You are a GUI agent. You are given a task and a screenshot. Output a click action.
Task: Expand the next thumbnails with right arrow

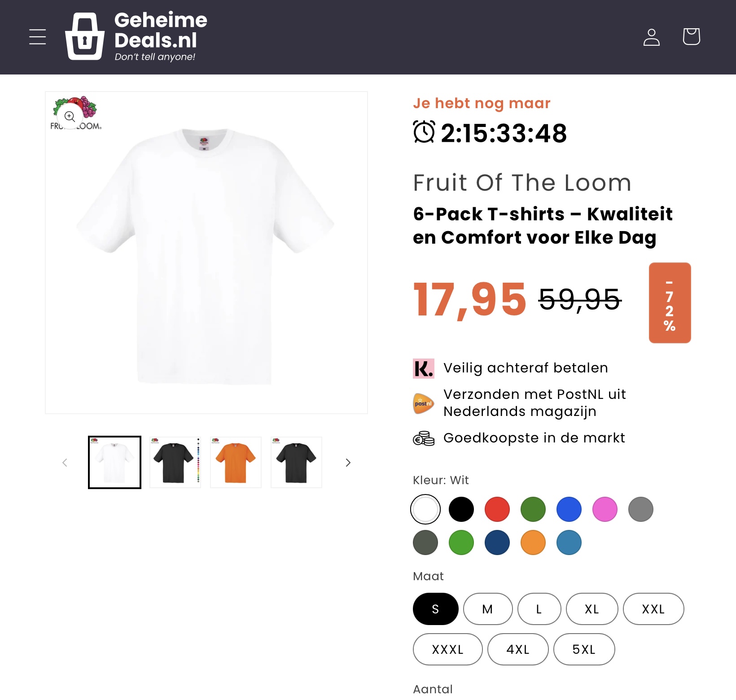[x=348, y=462]
